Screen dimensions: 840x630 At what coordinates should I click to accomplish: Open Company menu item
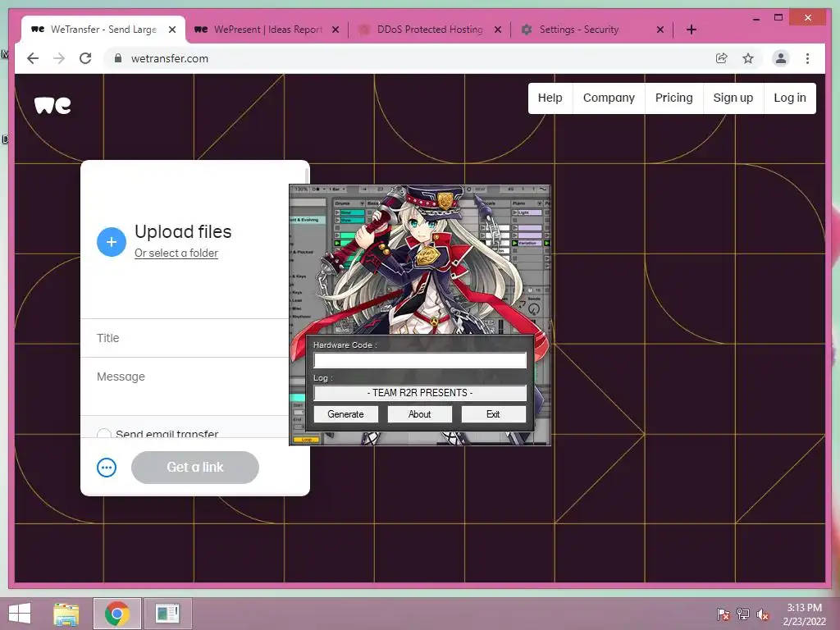(609, 98)
